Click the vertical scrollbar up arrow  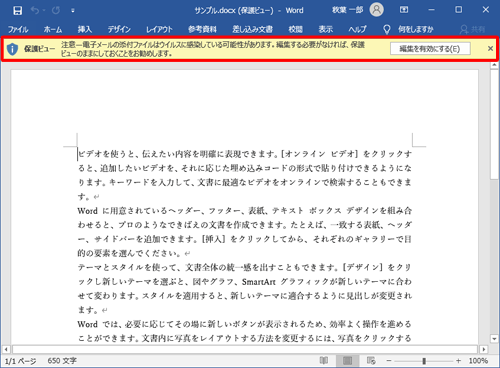(x=494, y=65)
